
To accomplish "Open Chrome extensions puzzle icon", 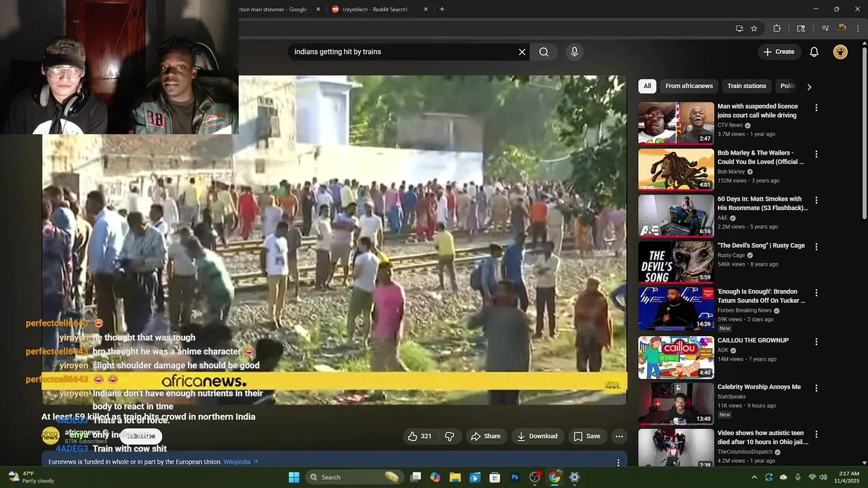I will pyautogui.click(x=777, y=28).
